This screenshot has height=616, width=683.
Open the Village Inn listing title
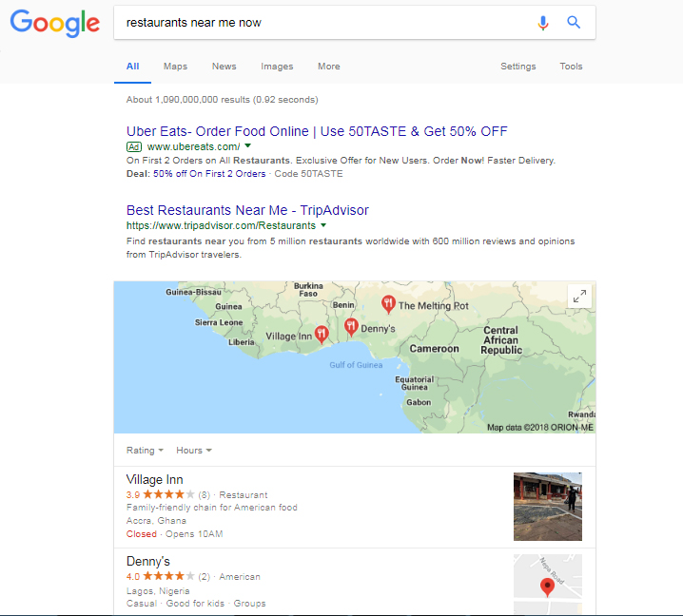[155, 480]
